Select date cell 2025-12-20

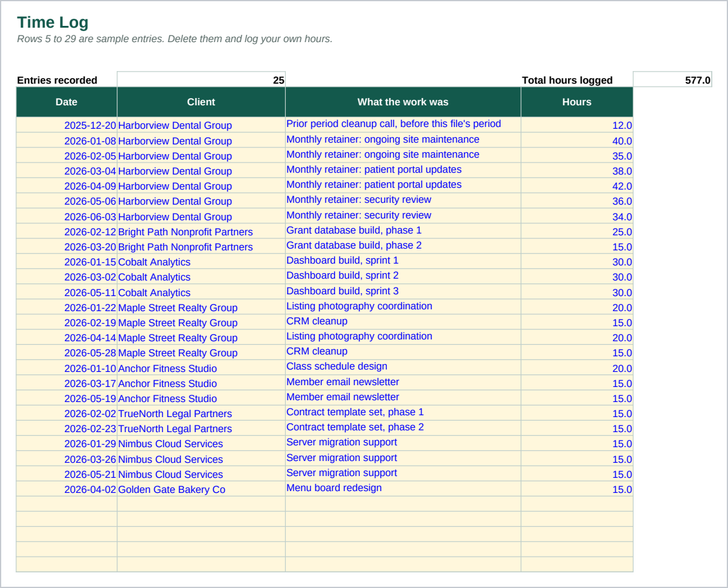[67, 125]
